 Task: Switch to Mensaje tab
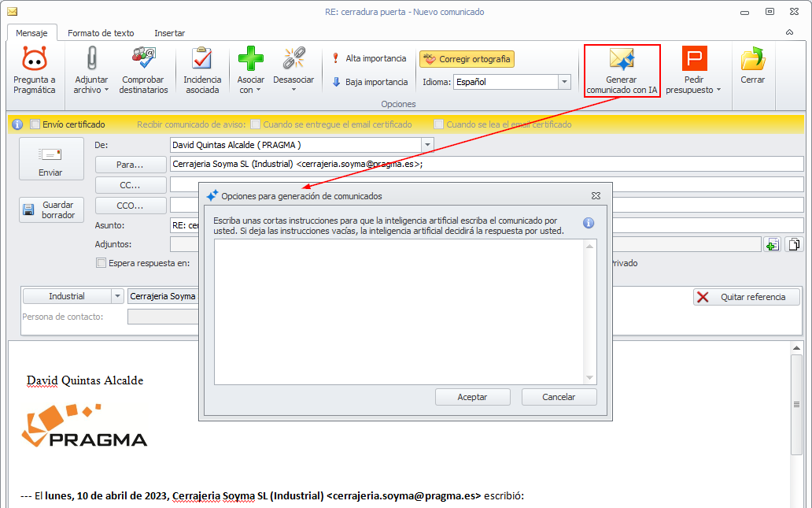[x=31, y=33]
